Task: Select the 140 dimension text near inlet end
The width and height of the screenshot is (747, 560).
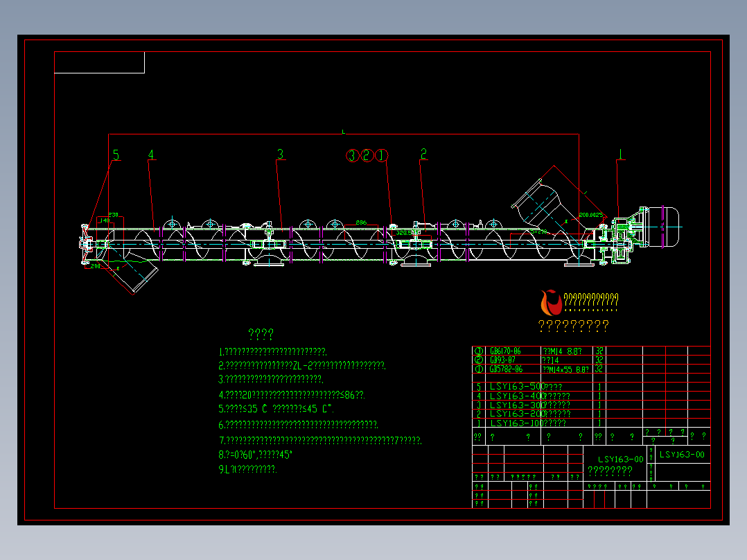Action: [x=105, y=220]
